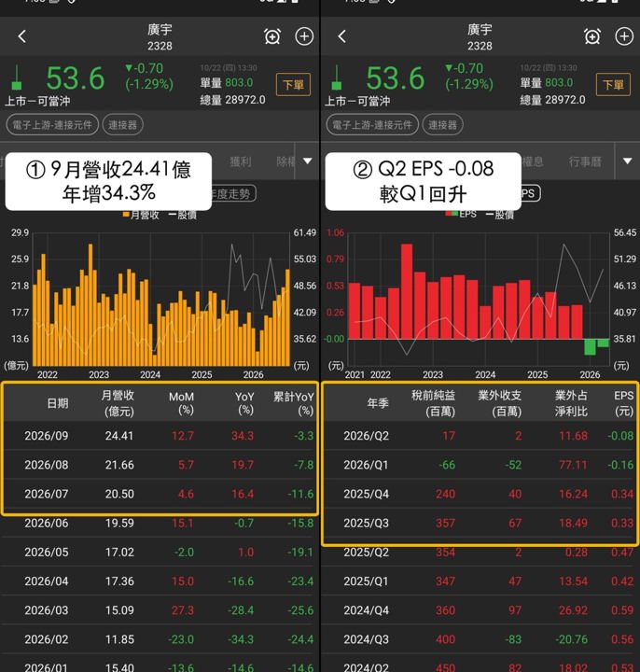Toggle the 月營收 legend series
The width and height of the screenshot is (640, 672).
pos(141,215)
